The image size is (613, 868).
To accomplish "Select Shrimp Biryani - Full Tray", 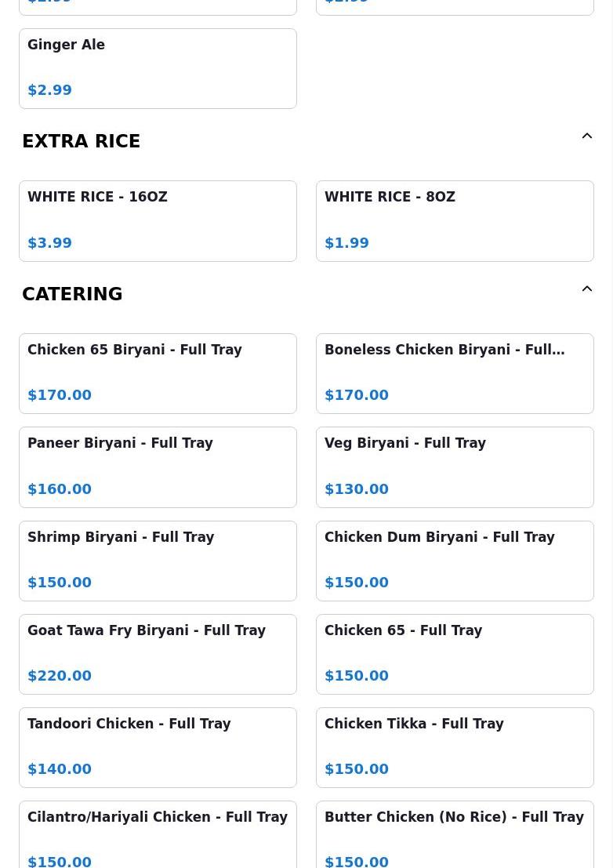I will point(158,561).
